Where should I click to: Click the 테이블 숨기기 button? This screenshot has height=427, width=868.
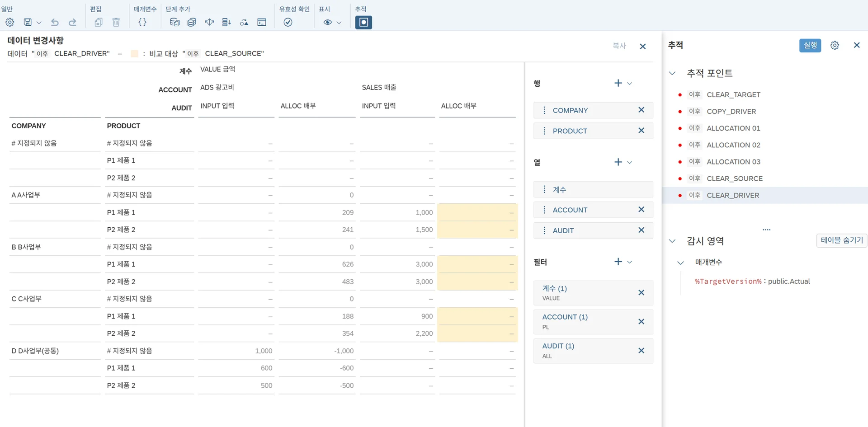click(841, 240)
